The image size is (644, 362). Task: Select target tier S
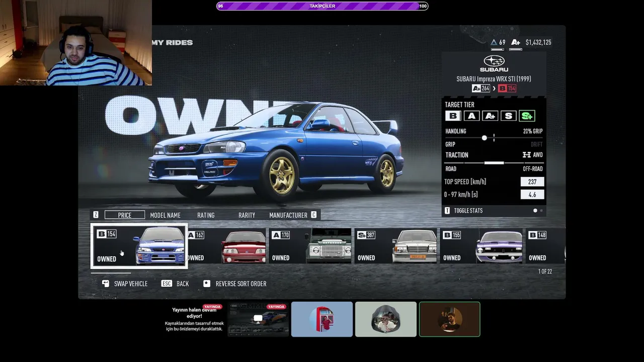pos(508,116)
